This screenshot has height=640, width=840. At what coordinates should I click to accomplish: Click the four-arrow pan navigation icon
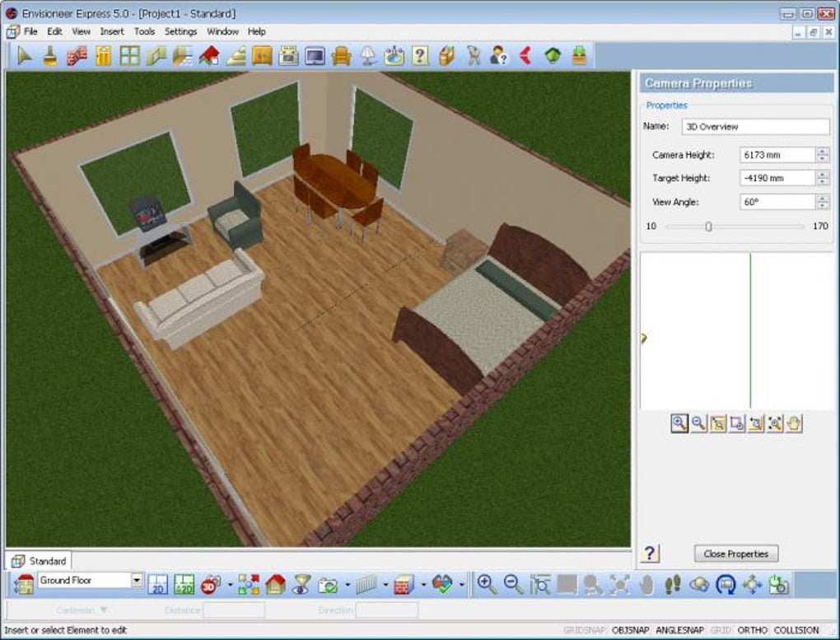click(752, 584)
